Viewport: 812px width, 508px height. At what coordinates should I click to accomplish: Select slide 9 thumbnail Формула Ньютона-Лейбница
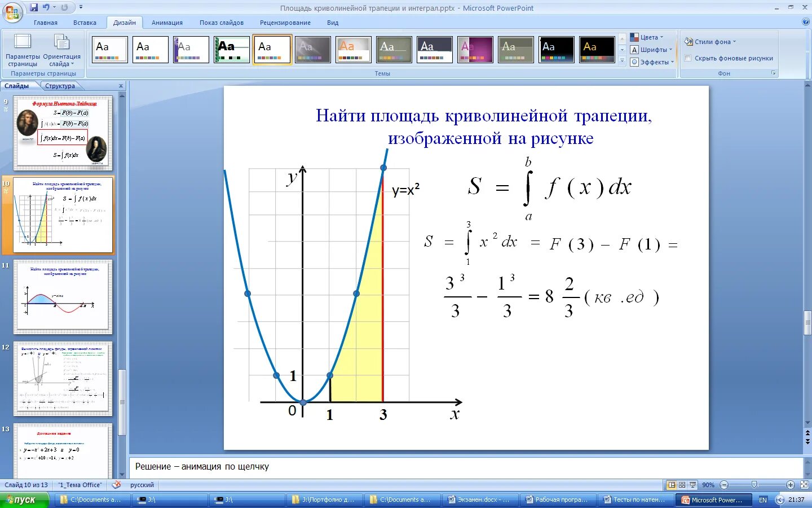(63, 133)
